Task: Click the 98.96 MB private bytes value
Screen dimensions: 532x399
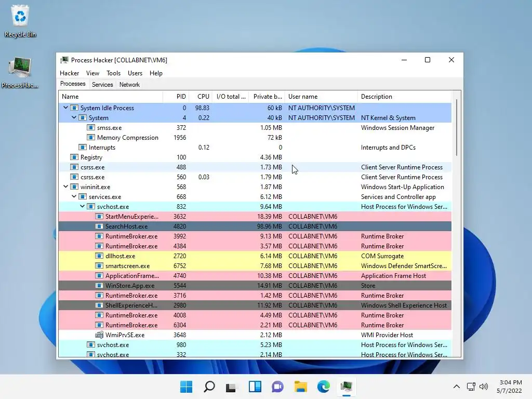Action: [270, 227]
